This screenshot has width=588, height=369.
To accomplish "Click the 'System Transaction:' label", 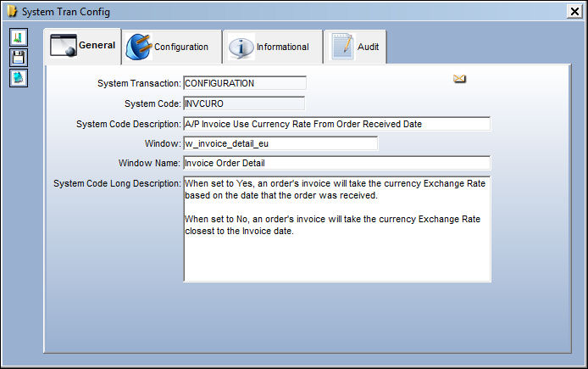I will [x=139, y=83].
